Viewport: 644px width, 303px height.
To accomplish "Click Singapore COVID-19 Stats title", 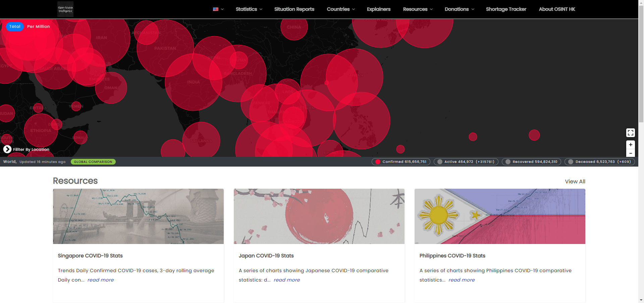I will pos(90,256).
